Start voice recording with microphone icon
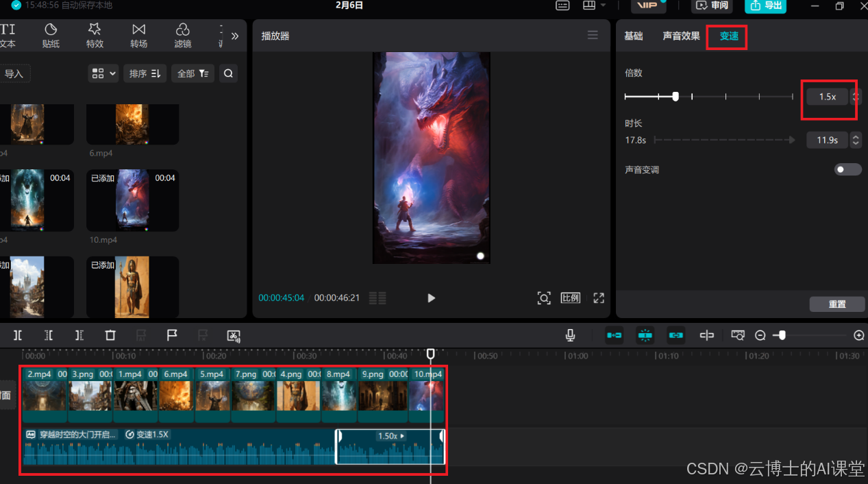The width and height of the screenshot is (868, 484). tap(570, 335)
